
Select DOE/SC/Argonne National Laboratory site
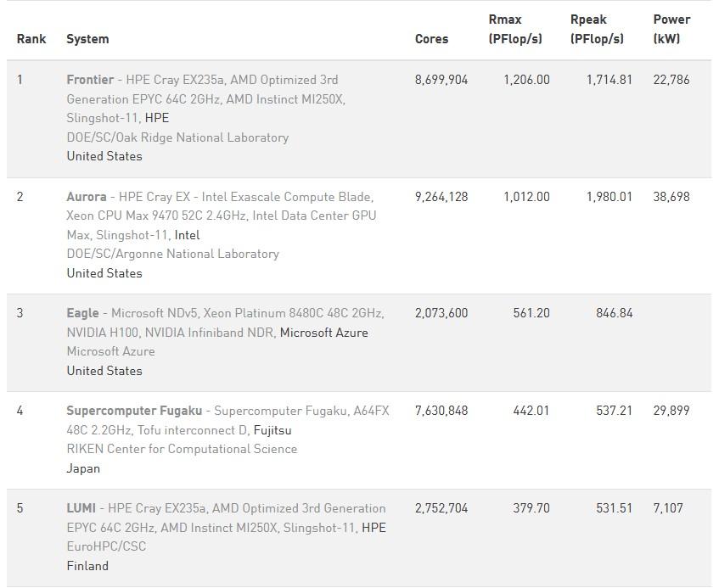click(172, 254)
